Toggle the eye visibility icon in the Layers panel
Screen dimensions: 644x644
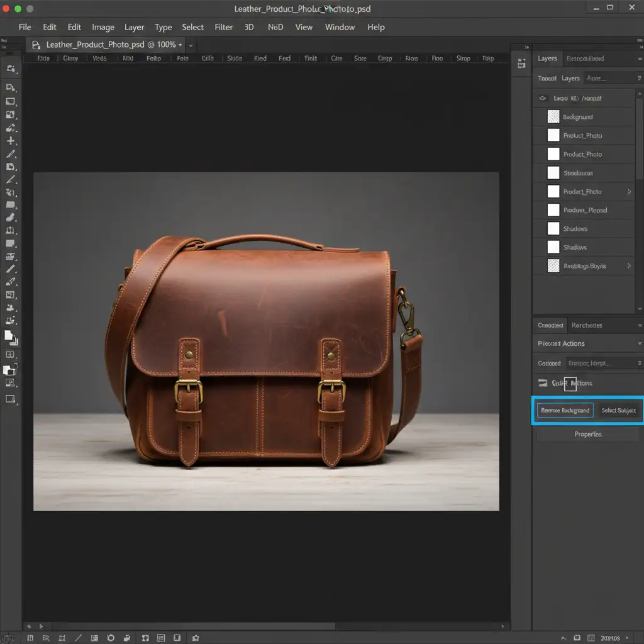click(x=543, y=99)
